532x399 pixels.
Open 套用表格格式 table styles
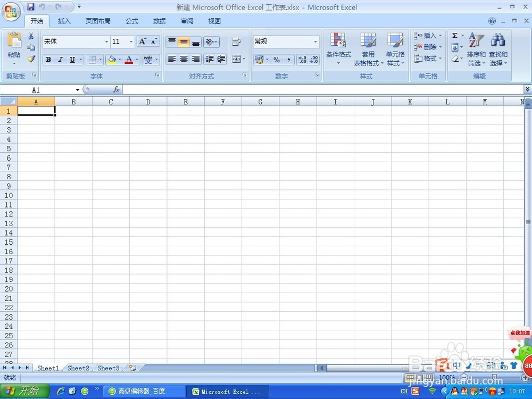pos(368,49)
